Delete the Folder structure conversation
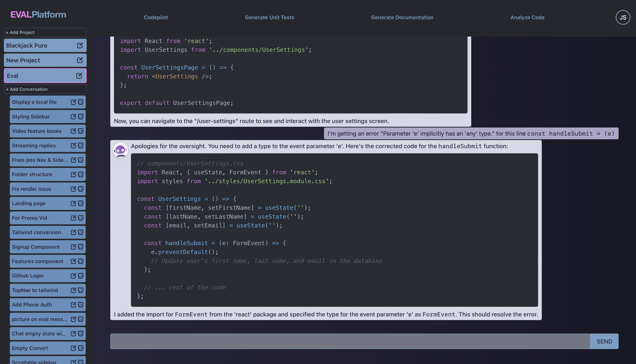Image resolution: width=636 pixels, height=364 pixels. pyautogui.click(x=81, y=174)
